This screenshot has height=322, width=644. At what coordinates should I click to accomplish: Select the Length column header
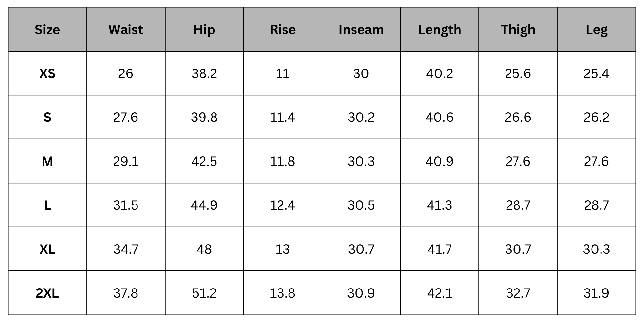(440, 30)
